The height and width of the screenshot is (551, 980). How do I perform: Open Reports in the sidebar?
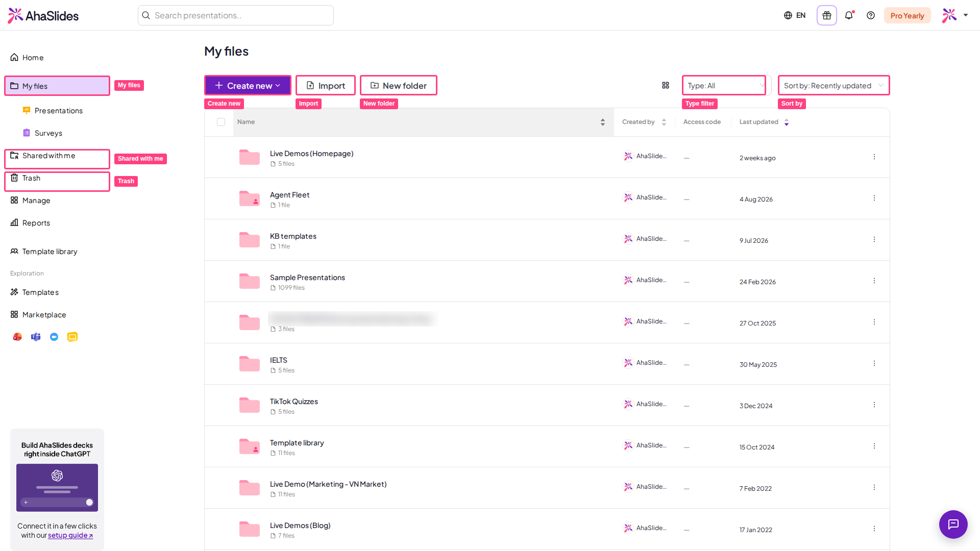tap(31, 223)
